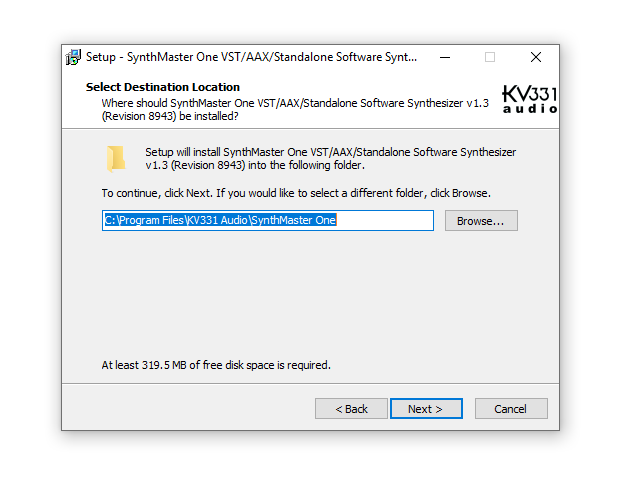Click the 'Select Destination Location' heading
Screen dimensions: 620x489
pos(163,87)
